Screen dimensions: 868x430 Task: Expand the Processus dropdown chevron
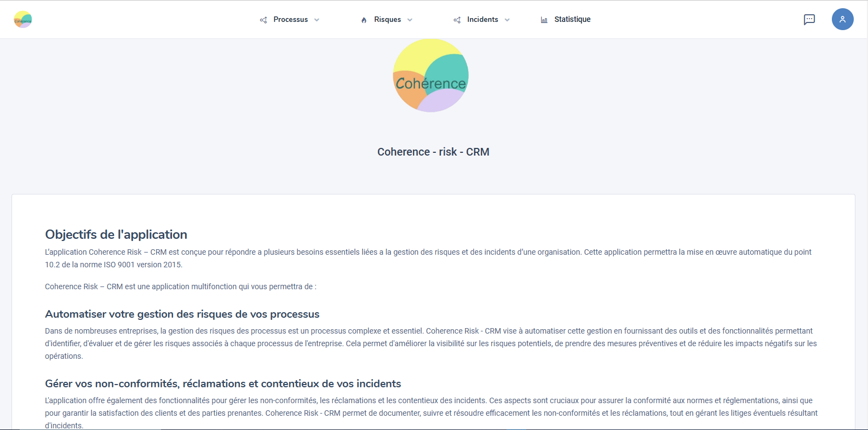tap(317, 20)
